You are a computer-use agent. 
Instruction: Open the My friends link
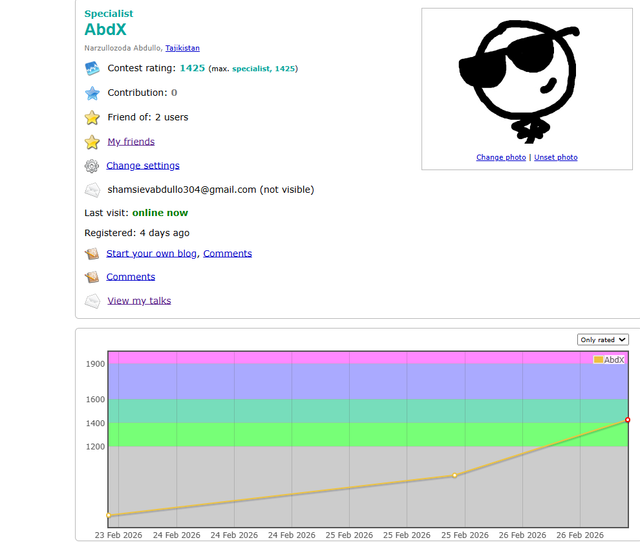coord(131,142)
